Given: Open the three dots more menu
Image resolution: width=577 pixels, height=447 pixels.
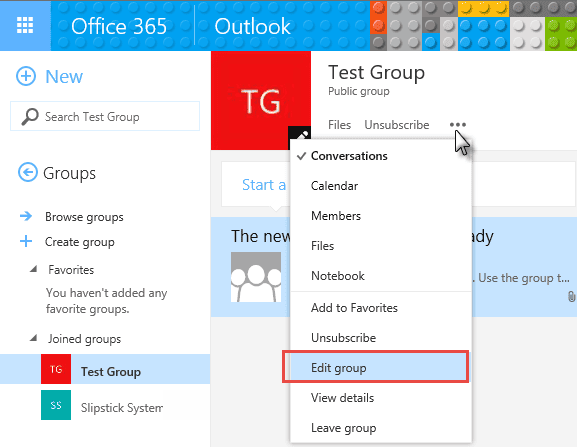Looking at the screenshot, I should pyautogui.click(x=458, y=125).
